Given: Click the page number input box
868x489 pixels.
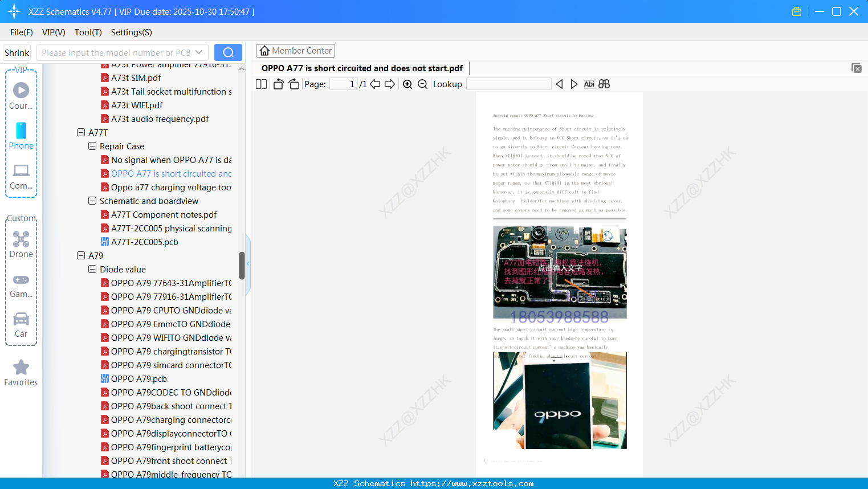Looking at the screenshot, I should 344,84.
